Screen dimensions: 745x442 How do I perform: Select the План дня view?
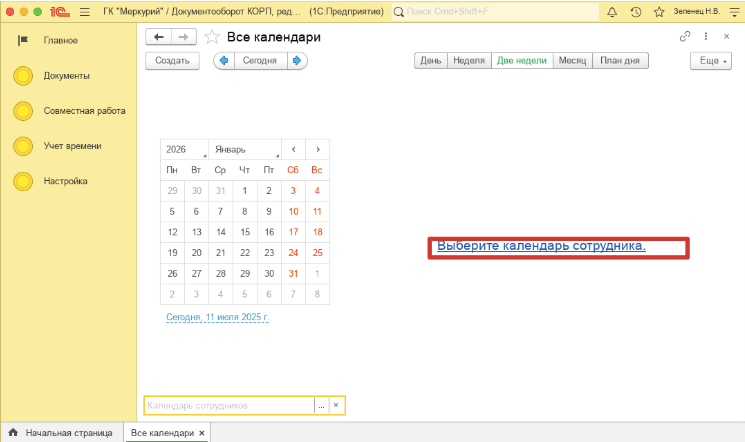pyautogui.click(x=620, y=60)
